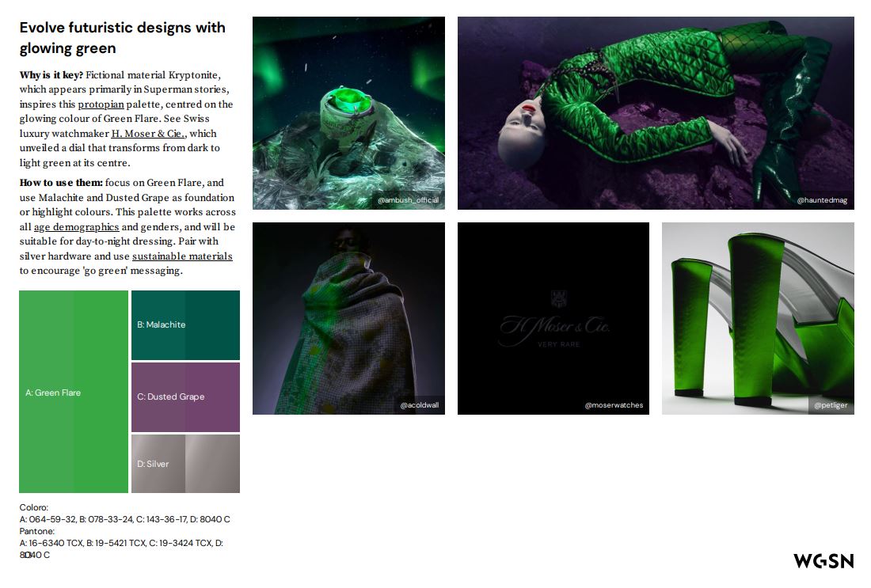Choose the Dusted Grape swatch
The image size is (871, 588).
point(185,397)
